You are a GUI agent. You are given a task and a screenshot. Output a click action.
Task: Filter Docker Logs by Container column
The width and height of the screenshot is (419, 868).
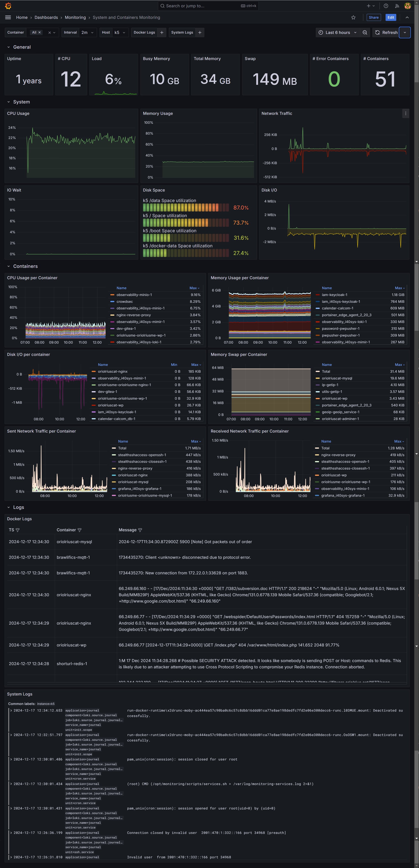[x=80, y=530]
